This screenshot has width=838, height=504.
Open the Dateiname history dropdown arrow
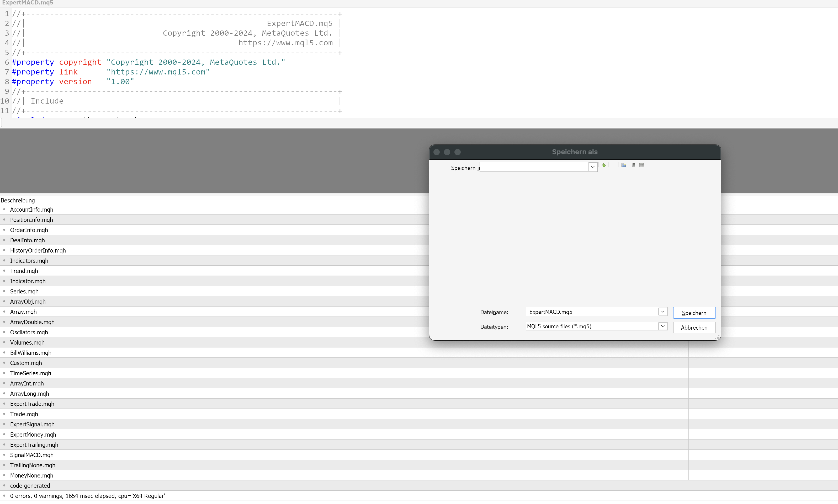(663, 312)
